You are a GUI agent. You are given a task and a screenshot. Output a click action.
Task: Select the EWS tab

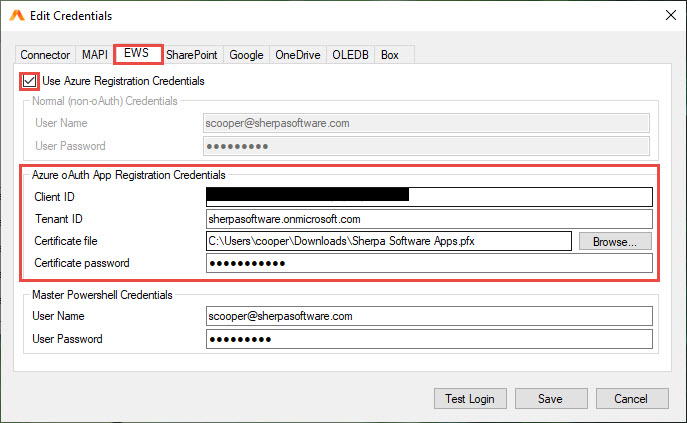coord(137,54)
